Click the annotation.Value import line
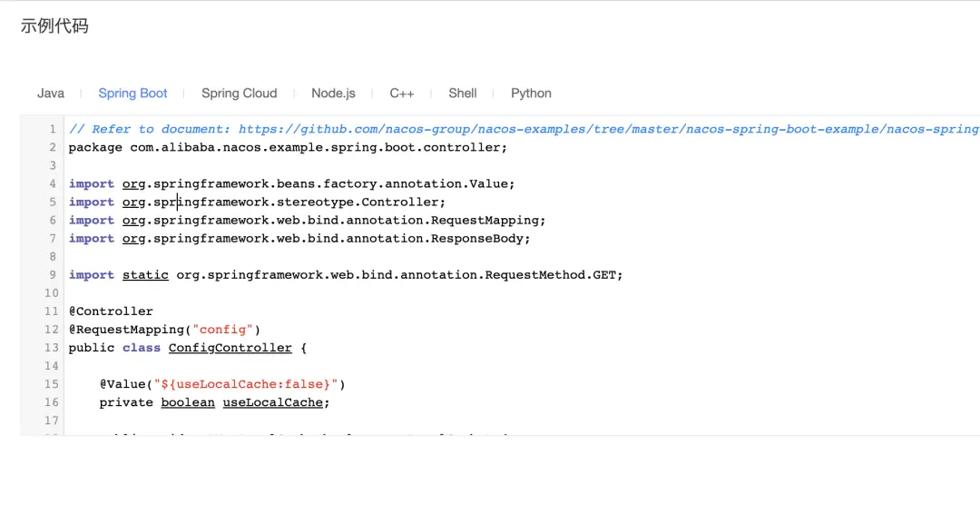Viewport: 980px width, 524px height. pyautogui.click(x=291, y=184)
